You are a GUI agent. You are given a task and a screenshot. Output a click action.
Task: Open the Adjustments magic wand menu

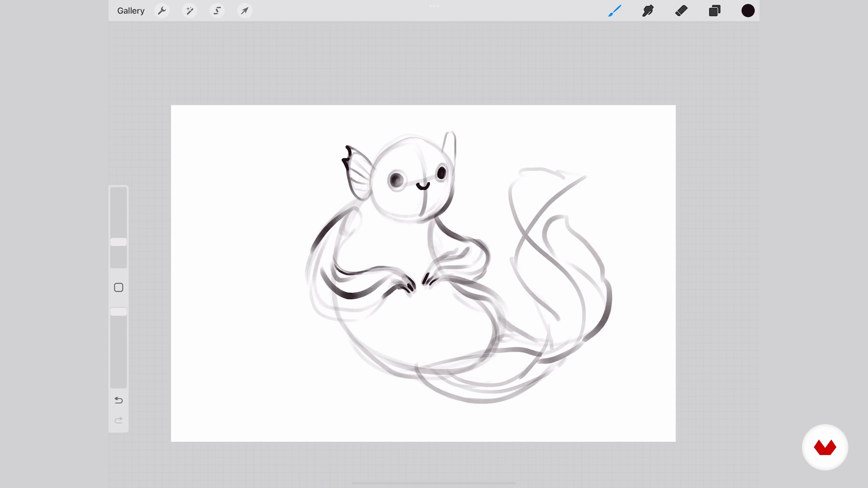point(190,11)
